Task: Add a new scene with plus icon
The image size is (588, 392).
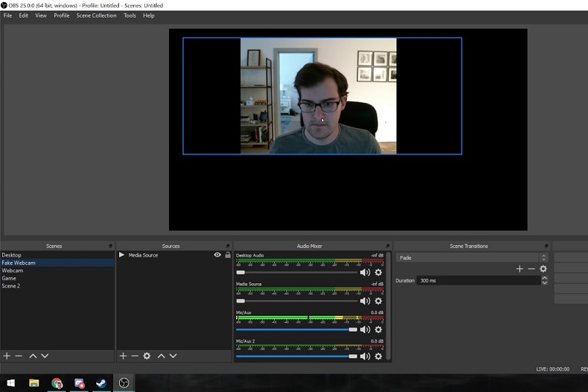Action: click(7, 356)
